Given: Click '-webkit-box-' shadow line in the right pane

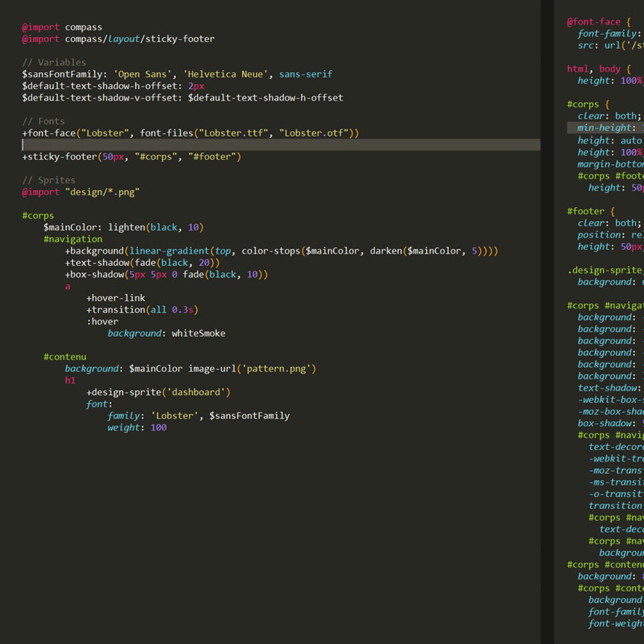Looking at the screenshot, I should (x=611, y=400).
